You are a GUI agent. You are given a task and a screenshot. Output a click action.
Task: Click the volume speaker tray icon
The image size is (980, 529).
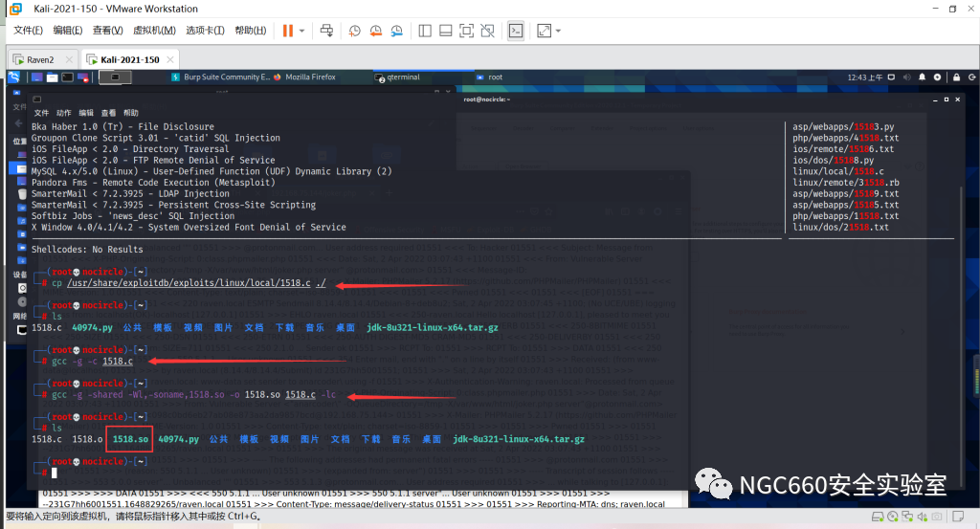pos(907,77)
